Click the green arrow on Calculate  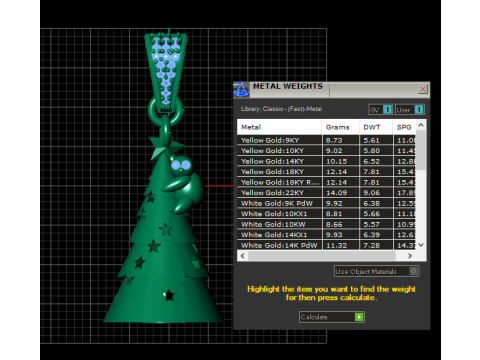pyautogui.click(x=359, y=317)
